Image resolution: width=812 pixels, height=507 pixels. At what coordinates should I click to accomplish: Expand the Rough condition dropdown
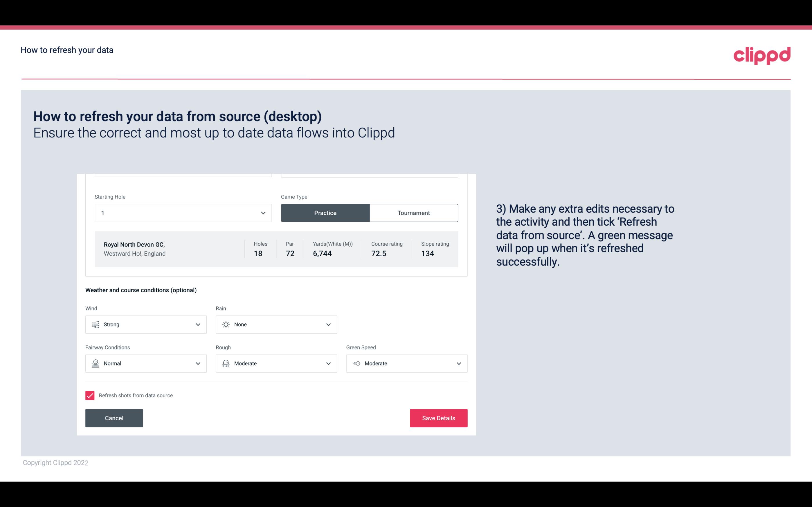[328, 363]
